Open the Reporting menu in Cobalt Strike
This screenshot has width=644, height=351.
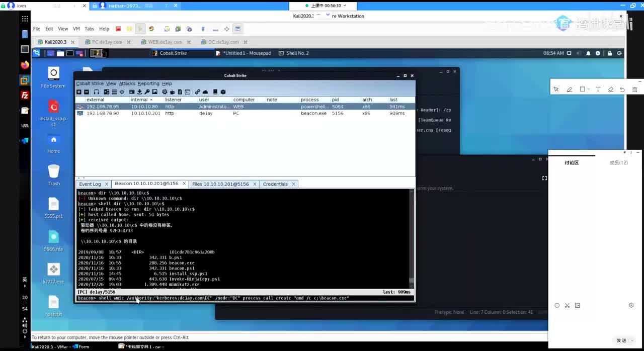tap(148, 83)
